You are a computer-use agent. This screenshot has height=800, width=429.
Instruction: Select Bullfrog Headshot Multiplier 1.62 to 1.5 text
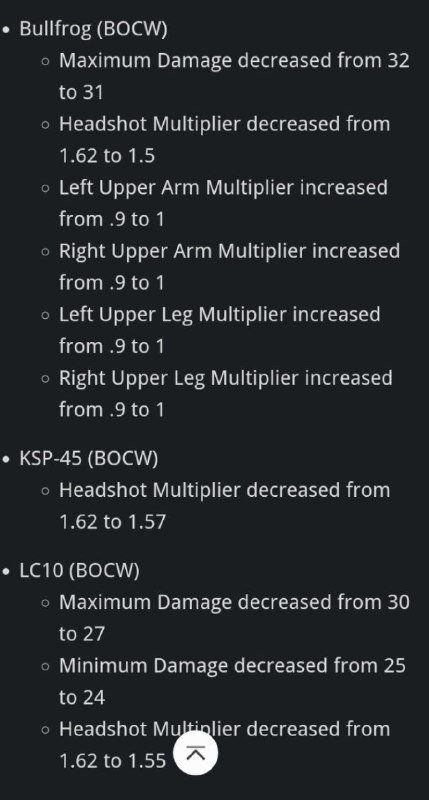tap(224, 139)
